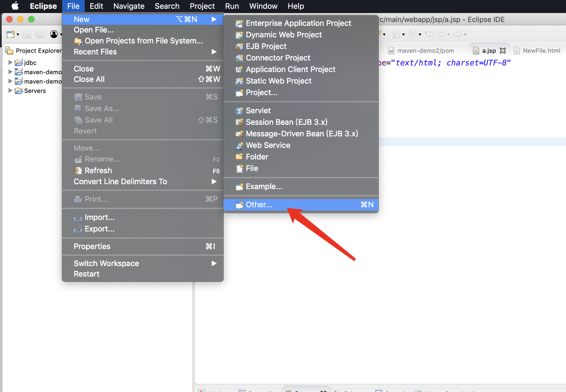Click the Dynamic Web Project icon

click(x=239, y=35)
